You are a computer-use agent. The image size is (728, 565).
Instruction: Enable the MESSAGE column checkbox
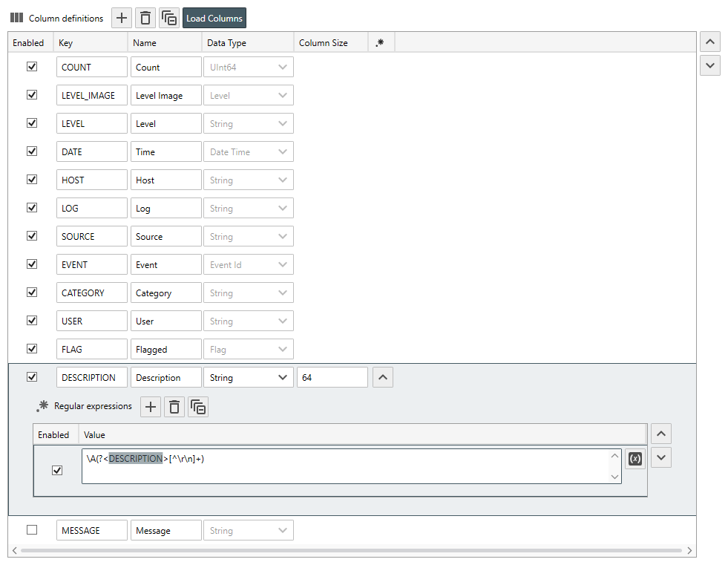pyautogui.click(x=32, y=530)
